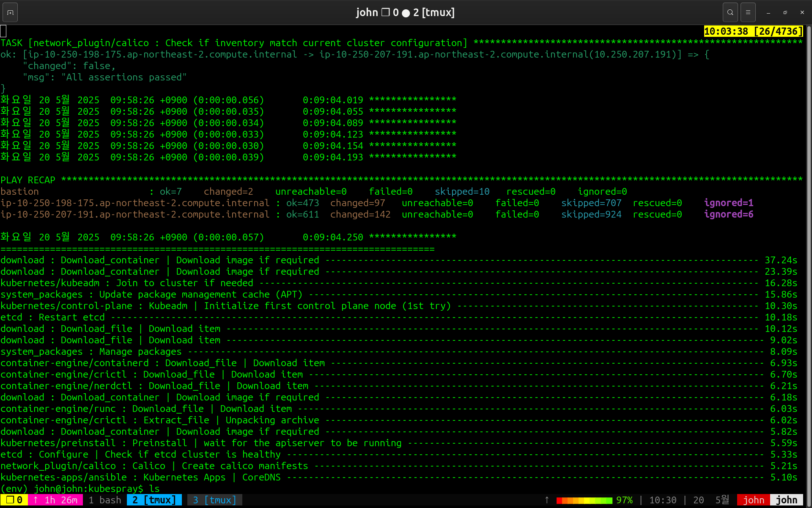Click the restore window icon

click(785, 13)
